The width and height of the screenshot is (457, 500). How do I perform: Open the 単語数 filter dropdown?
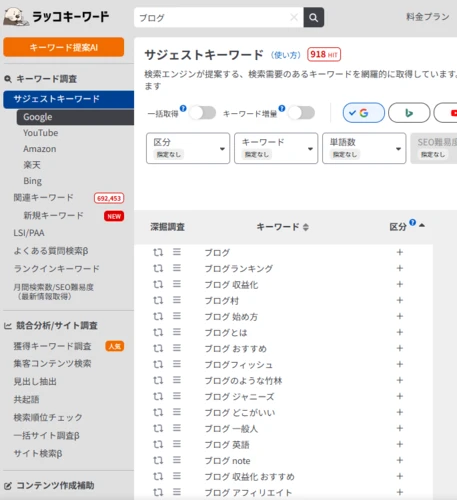pos(364,148)
